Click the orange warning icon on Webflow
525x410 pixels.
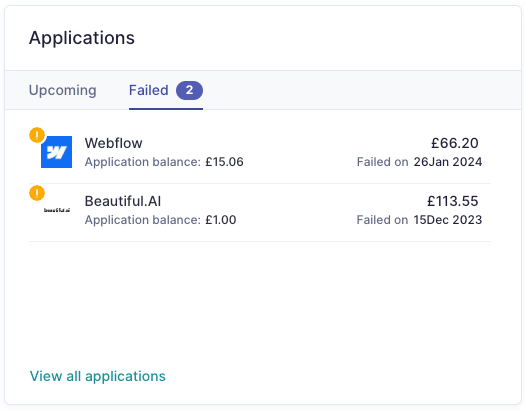coord(37,135)
